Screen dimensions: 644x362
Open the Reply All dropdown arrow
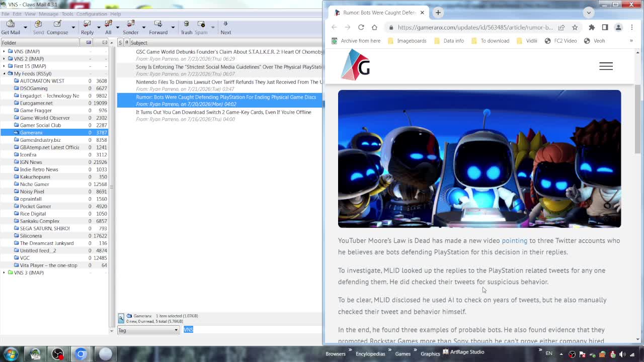tap(117, 28)
